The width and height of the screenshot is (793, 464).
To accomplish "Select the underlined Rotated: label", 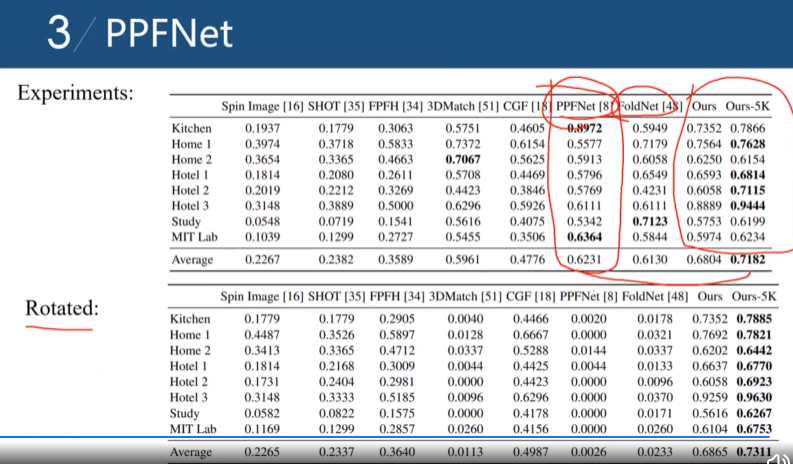I will click(x=62, y=308).
